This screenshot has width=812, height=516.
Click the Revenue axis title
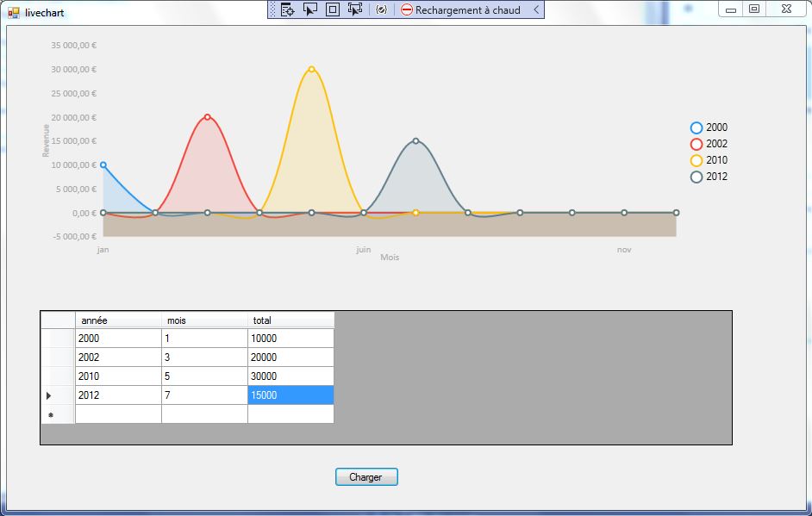click(x=46, y=140)
